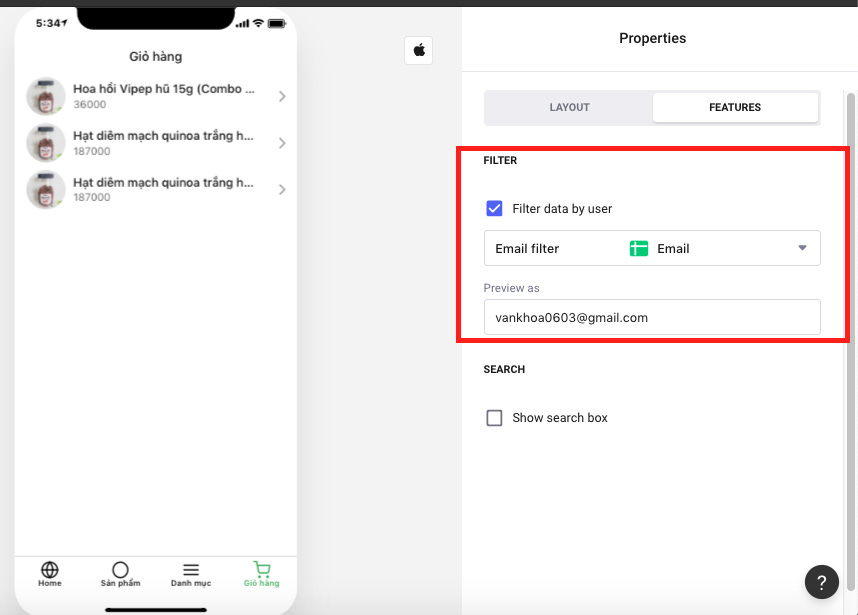The image size is (858, 615).
Task: Tap the Giỏ hàng cart icon
Action: (262, 569)
